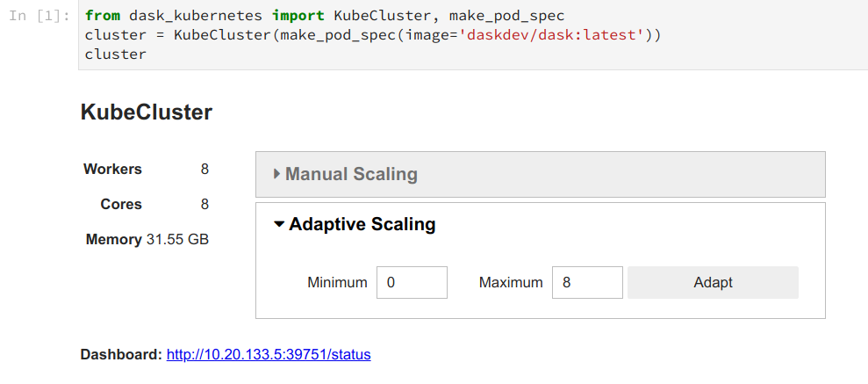
Task: Click the 31.55 GB memory value
Action: point(177,239)
